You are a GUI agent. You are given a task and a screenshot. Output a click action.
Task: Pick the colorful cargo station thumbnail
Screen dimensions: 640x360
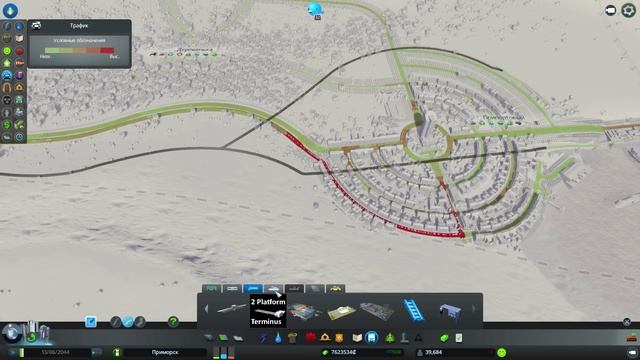click(305, 311)
